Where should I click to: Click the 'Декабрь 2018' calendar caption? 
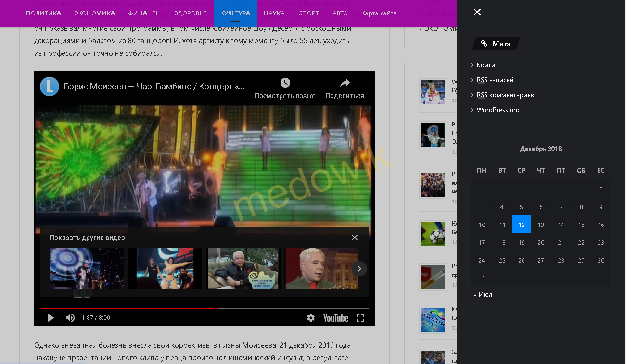click(x=541, y=149)
